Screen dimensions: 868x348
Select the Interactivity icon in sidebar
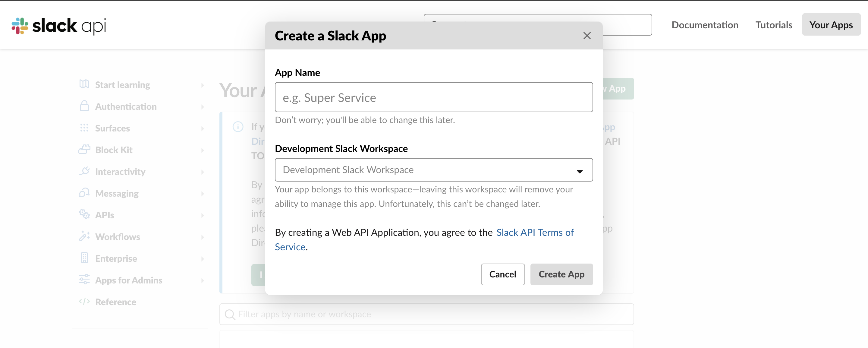pos(84,171)
